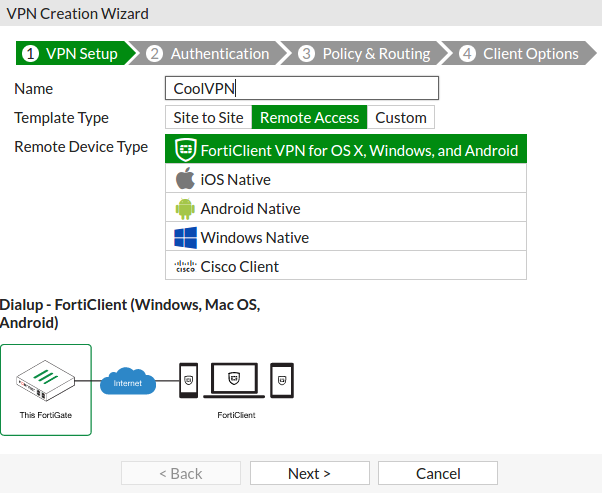
Task: Click the Next > button
Action: point(310,473)
